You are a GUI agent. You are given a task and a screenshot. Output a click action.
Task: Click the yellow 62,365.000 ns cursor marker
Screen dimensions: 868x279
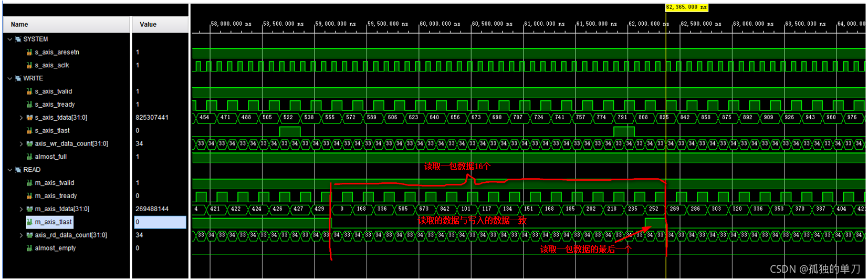[686, 7]
